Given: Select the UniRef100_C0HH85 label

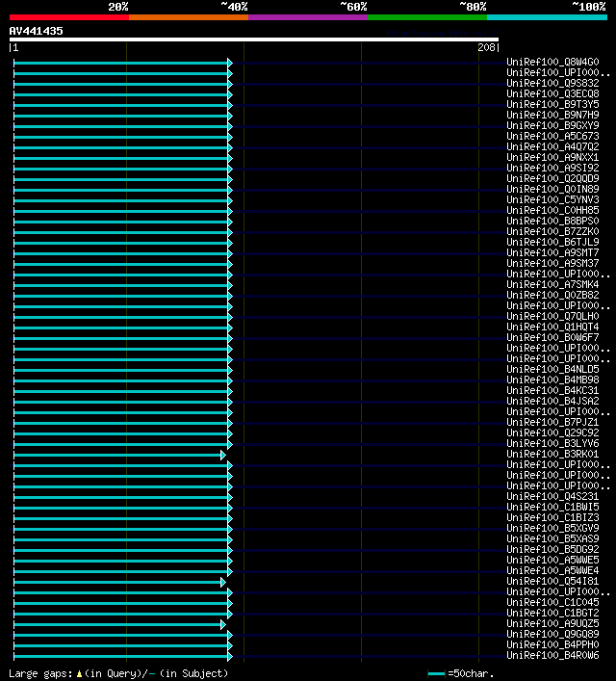Looking at the screenshot, I should coord(552,210).
